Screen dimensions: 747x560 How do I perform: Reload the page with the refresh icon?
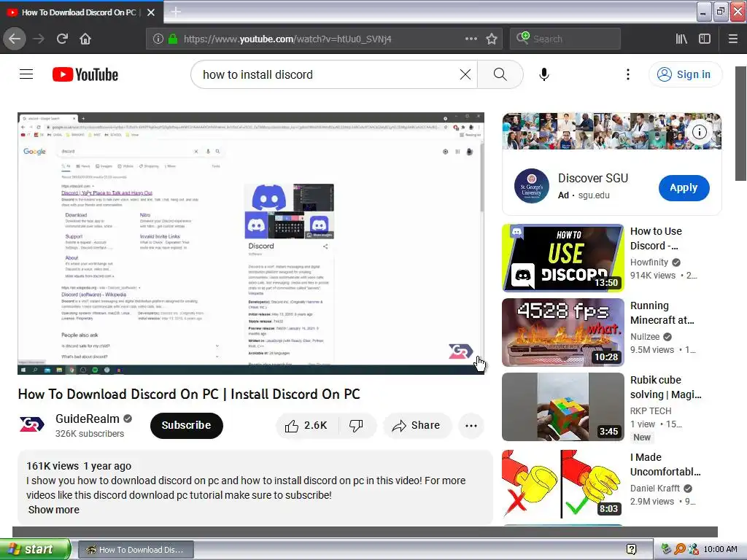point(62,39)
